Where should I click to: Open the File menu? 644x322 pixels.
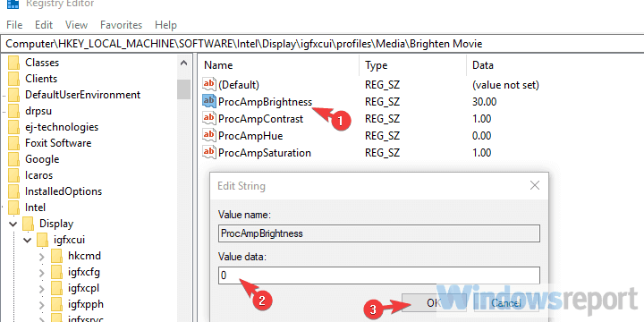[14, 25]
